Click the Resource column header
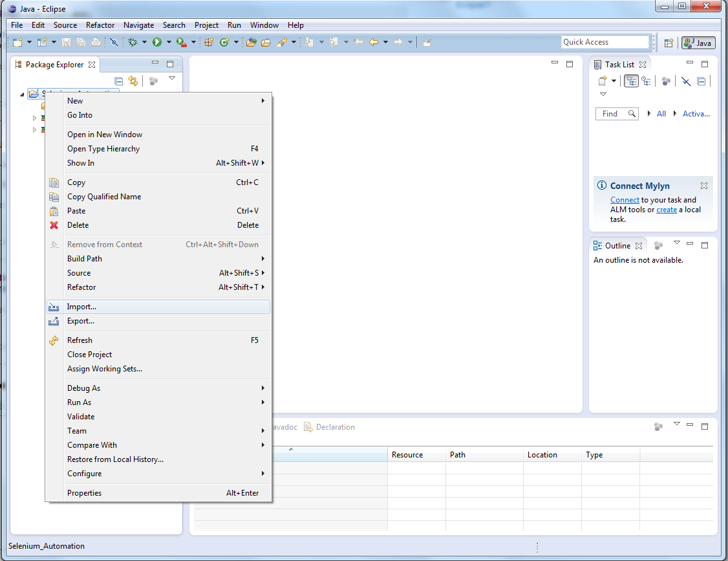 [416, 455]
